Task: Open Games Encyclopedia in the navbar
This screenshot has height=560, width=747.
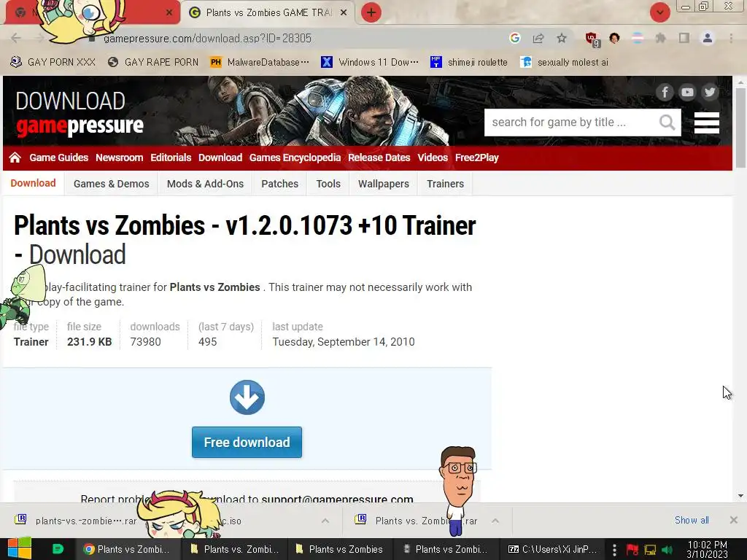Action: point(295,157)
